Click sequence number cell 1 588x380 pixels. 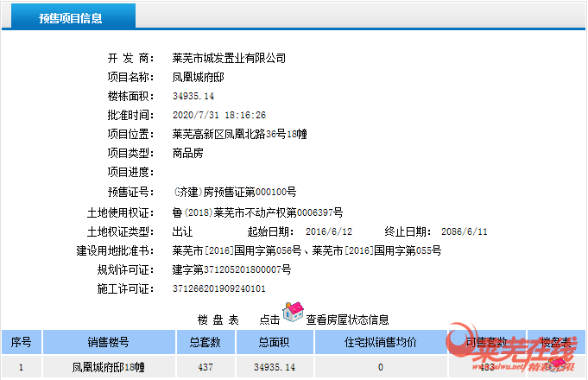(22, 367)
